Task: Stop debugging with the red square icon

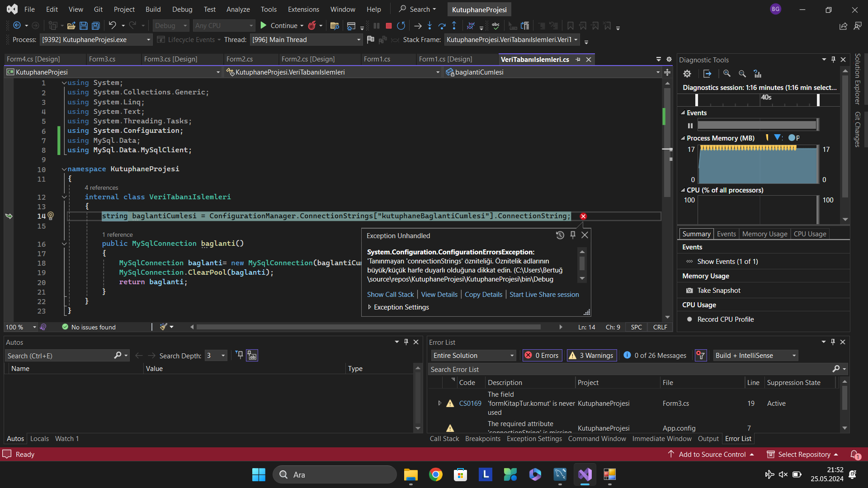Action: (x=388, y=26)
